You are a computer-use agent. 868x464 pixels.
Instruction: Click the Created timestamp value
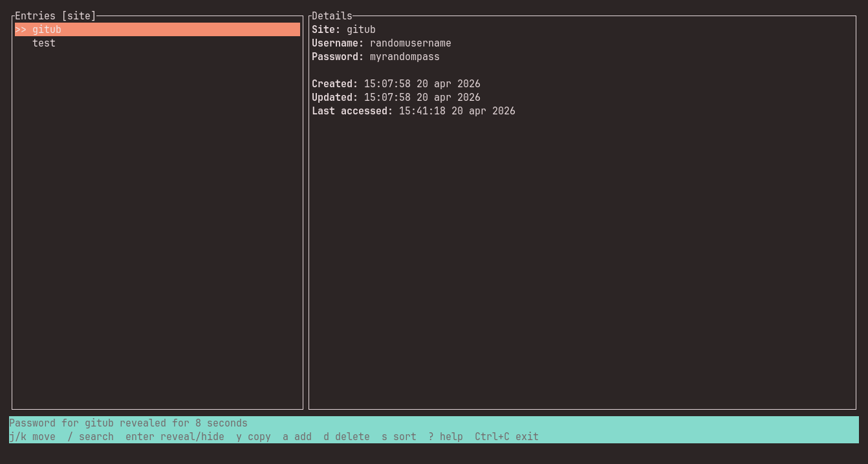coord(422,84)
